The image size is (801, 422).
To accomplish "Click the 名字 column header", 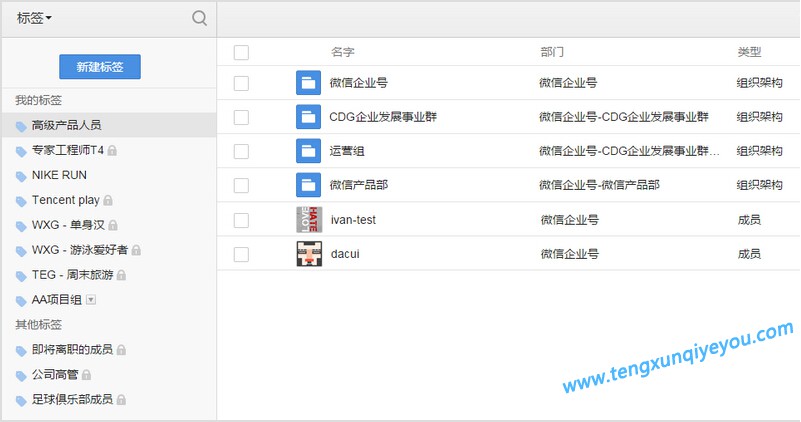I will tap(343, 52).
